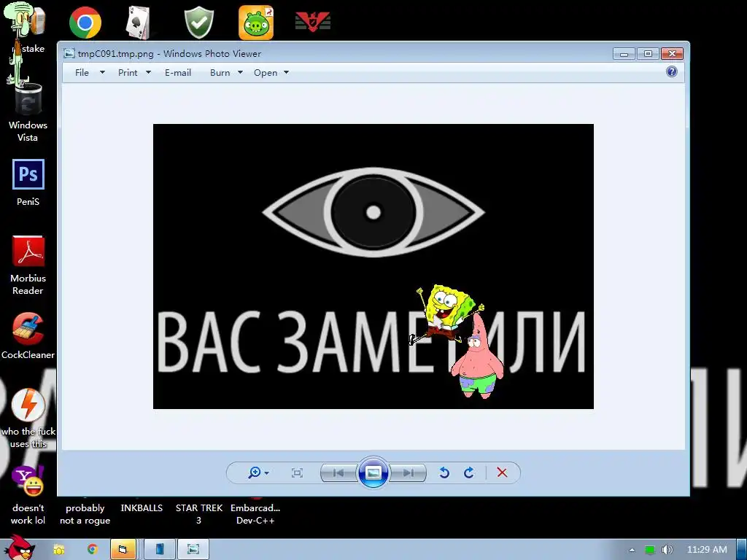Image resolution: width=747 pixels, height=560 pixels.
Task: Click the yellow folder taskbar icon
Action: (x=59, y=550)
